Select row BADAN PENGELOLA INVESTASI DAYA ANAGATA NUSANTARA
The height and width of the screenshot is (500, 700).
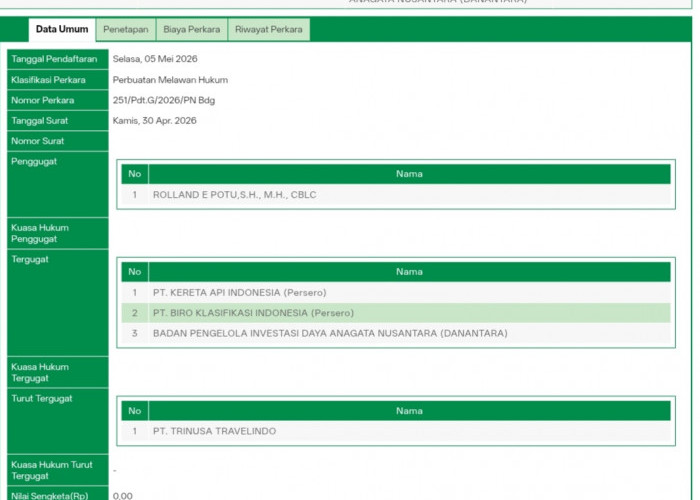pos(396,333)
